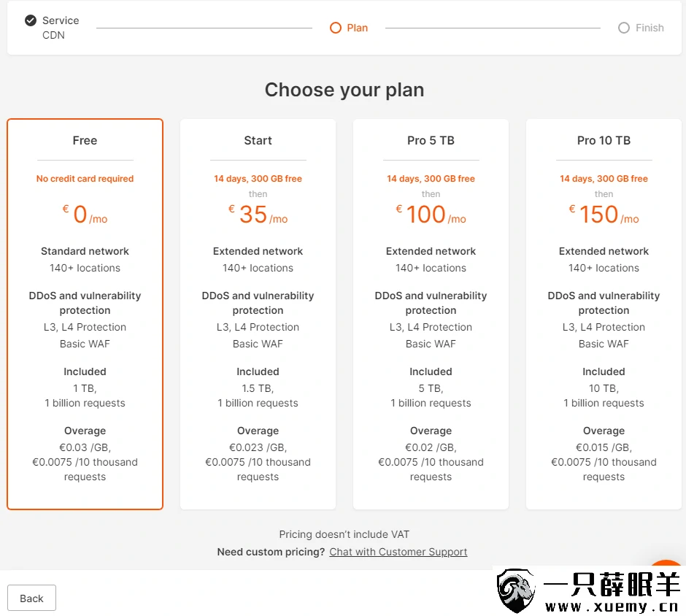The width and height of the screenshot is (686, 616).
Task: Click the orange Plan step circle
Action: point(336,28)
